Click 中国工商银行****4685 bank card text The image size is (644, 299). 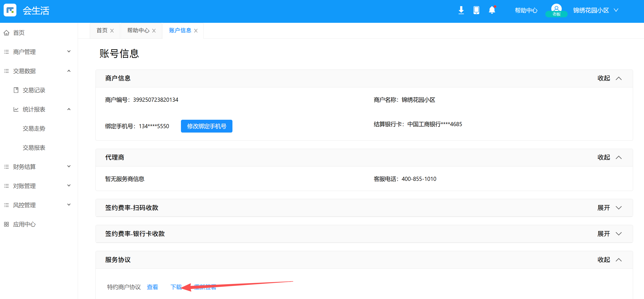point(435,124)
